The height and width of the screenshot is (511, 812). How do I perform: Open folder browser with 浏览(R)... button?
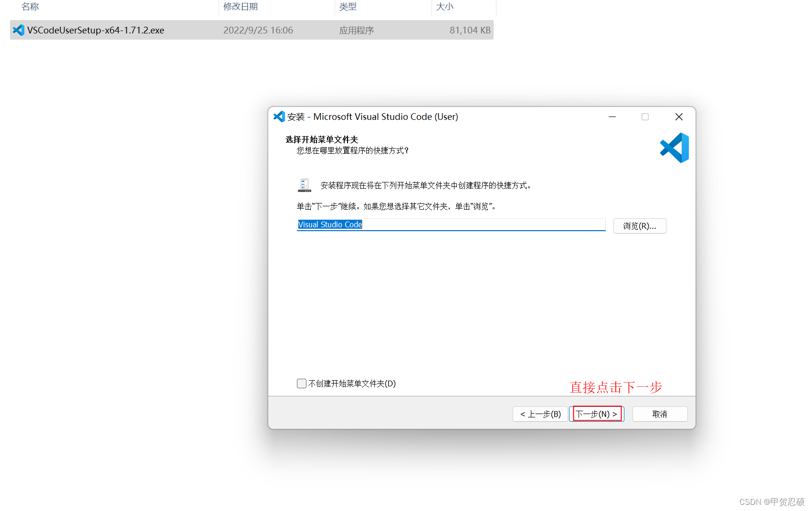click(640, 226)
